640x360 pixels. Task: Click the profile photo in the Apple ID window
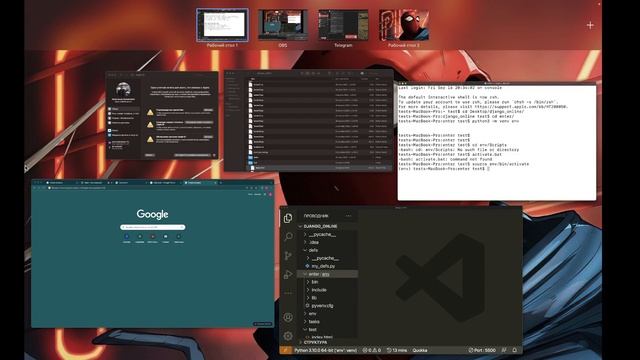(123, 89)
